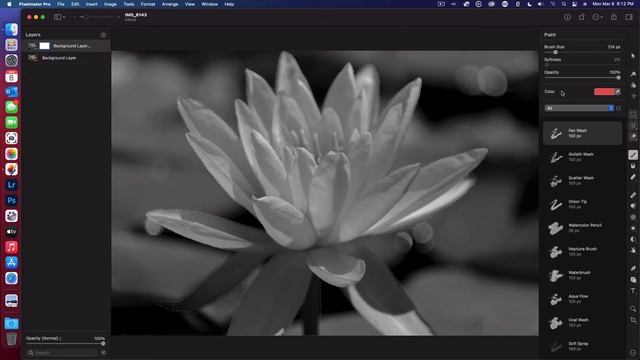
Task: Open the View menu
Action: coord(190,4)
